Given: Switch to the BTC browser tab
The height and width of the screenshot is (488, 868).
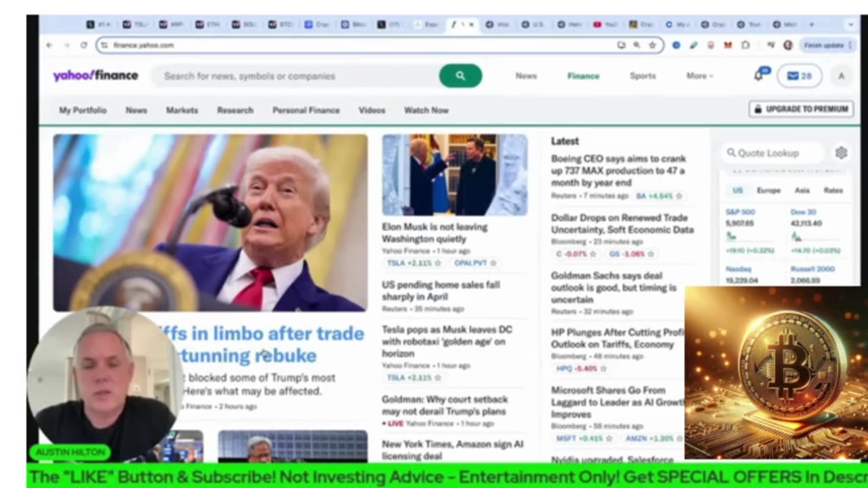Looking at the screenshot, I should (280, 24).
